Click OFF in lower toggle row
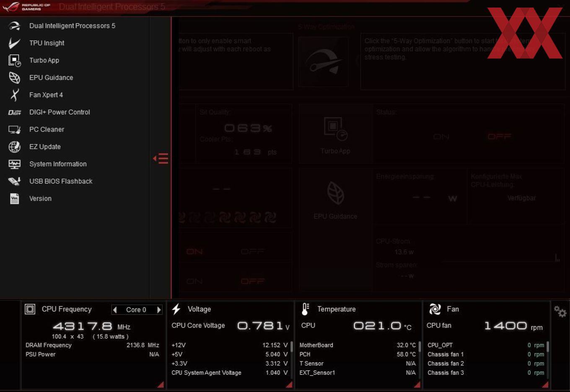Screen dimensions: 570x392 (252, 281)
